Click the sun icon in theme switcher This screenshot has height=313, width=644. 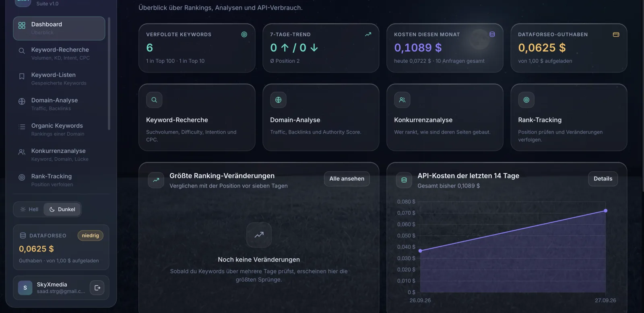(x=23, y=209)
